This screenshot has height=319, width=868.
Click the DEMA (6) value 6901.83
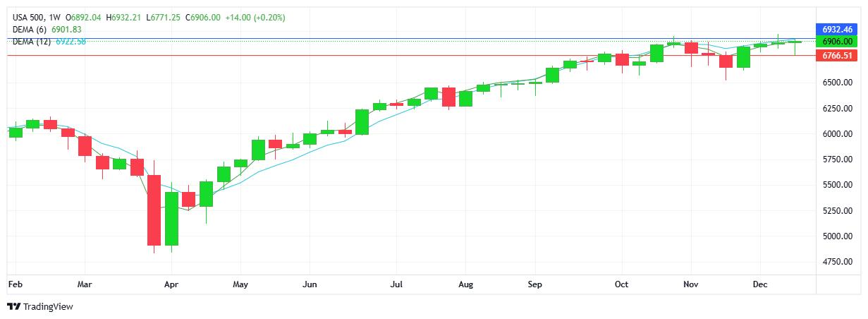(68, 29)
